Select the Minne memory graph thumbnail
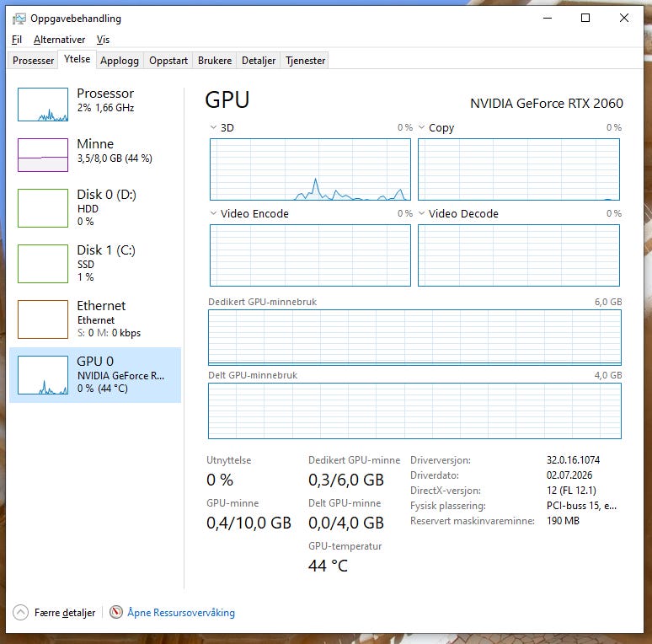 coord(43,155)
